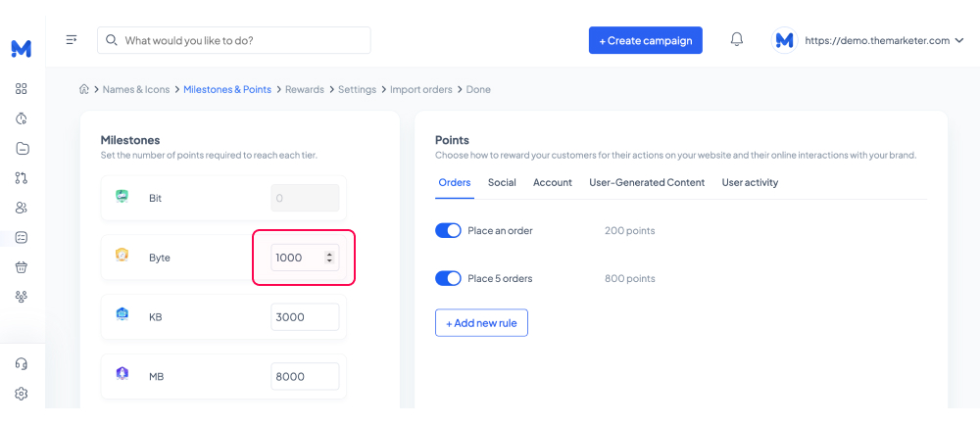Open the audience people icon in sidebar
Screen dimensions: 980x424
[x=22, y=208]
